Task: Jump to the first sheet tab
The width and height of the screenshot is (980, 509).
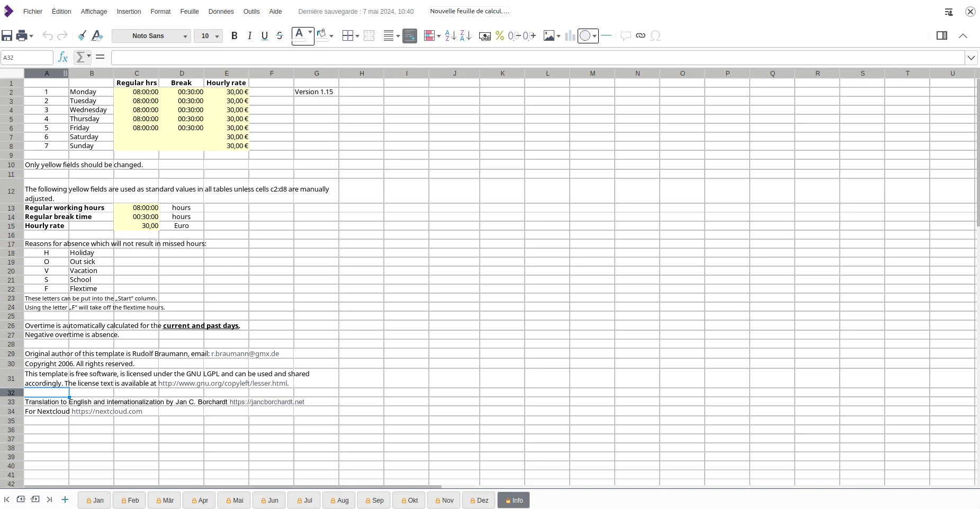Action: [7, 499]
